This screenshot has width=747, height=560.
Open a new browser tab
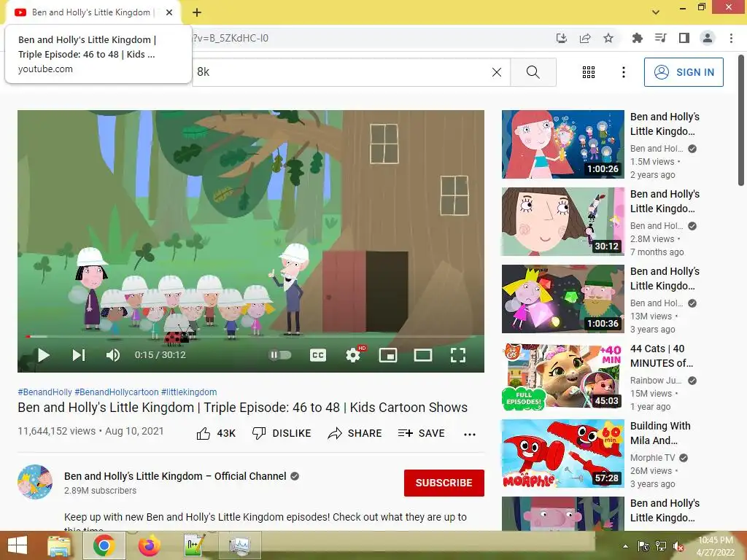(x=197, y=12)
